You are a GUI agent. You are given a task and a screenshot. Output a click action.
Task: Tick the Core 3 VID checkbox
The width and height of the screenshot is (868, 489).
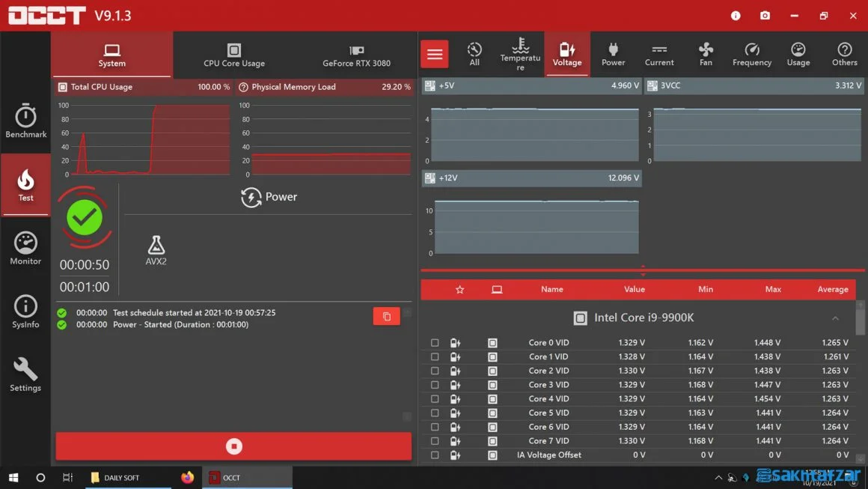pos(435,385)
